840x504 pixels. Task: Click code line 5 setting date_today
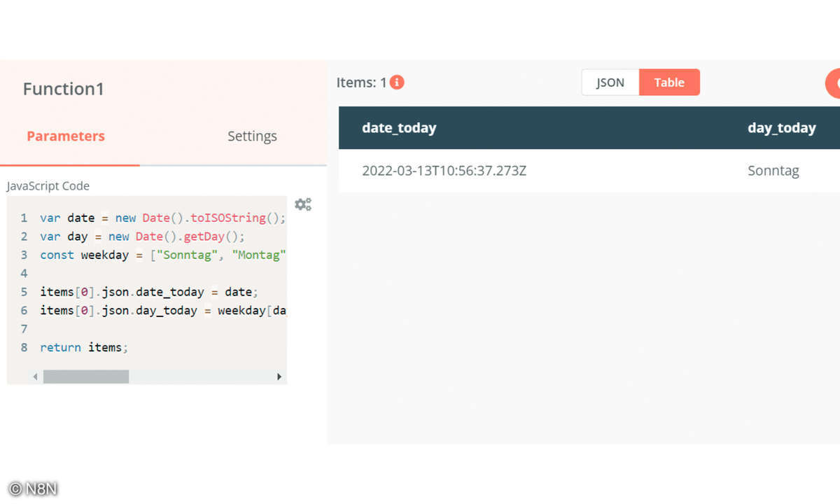click(149, 292)
